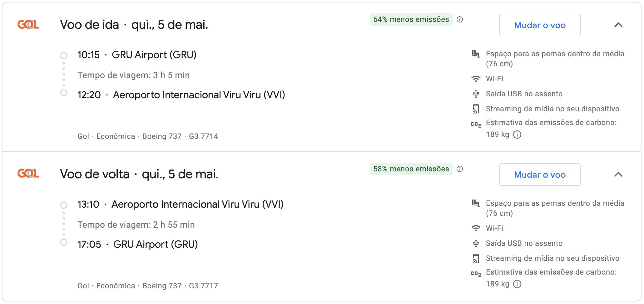
Task: Click Mudar o voo for outbound flight
Action: coord(540,25)
